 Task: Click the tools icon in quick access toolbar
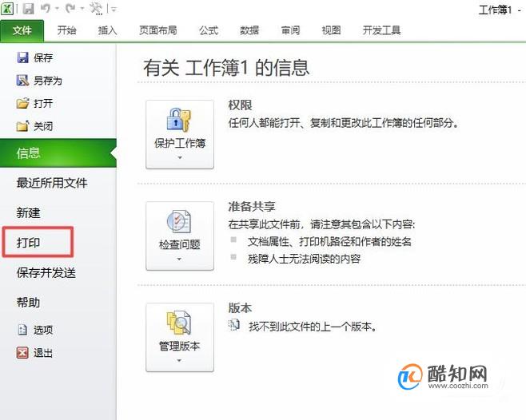click(96, 9)
